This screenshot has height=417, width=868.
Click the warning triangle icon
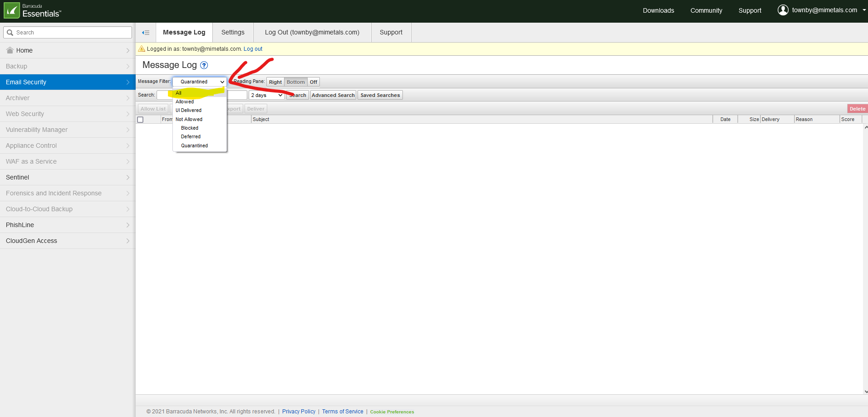(142, 49)
